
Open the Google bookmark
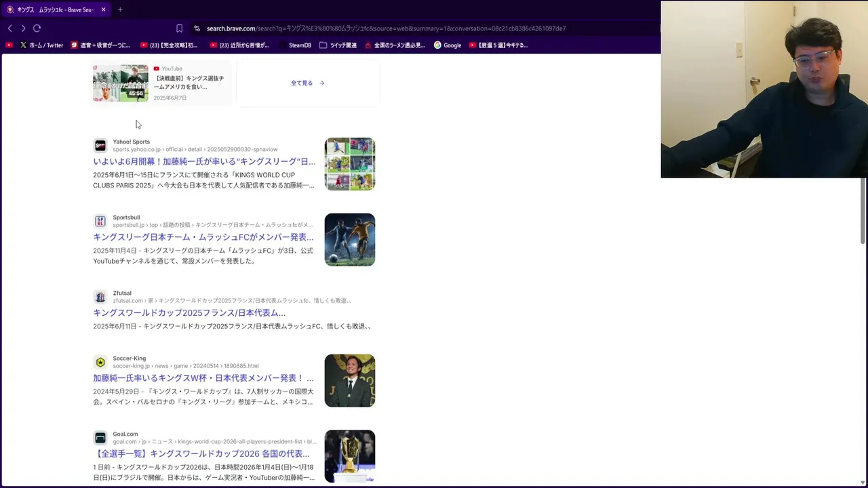(448, 45)
